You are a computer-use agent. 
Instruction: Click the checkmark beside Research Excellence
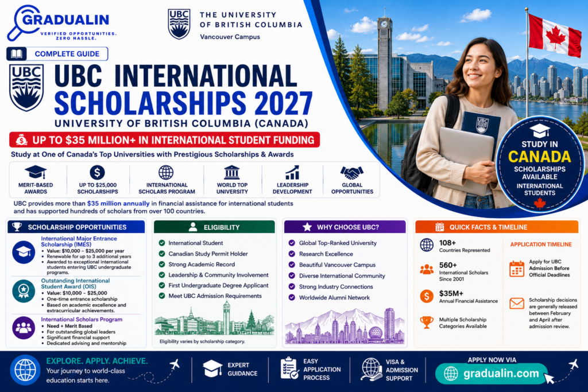pyautogui.click(x=292, y=254)
